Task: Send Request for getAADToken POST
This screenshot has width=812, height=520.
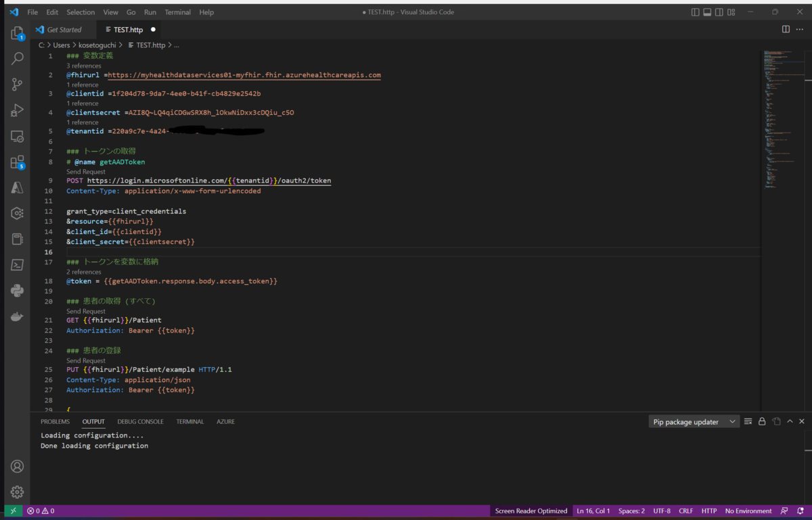Action: point(86,172)
